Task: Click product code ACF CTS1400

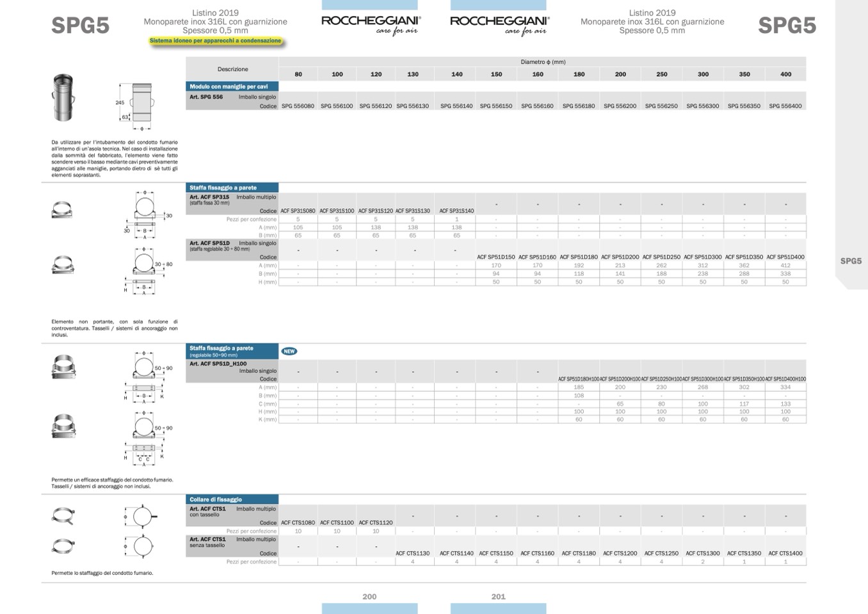Action: click(785, 553)
